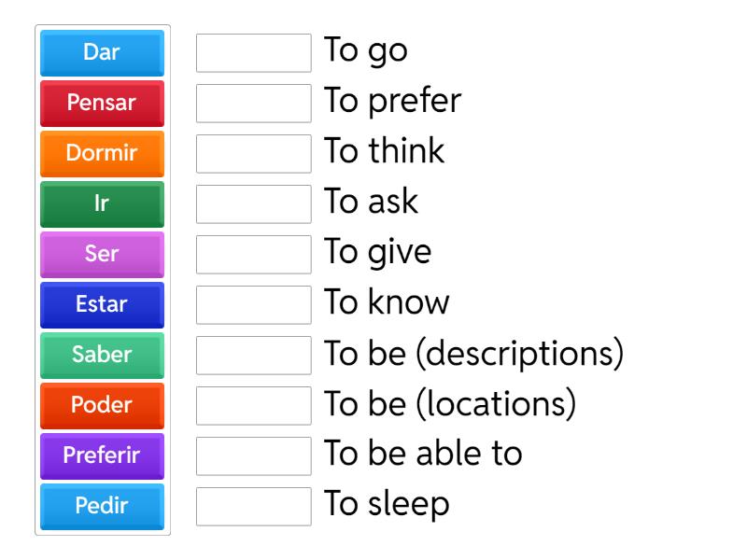Select the red Pensar tile

click(101, 104)
